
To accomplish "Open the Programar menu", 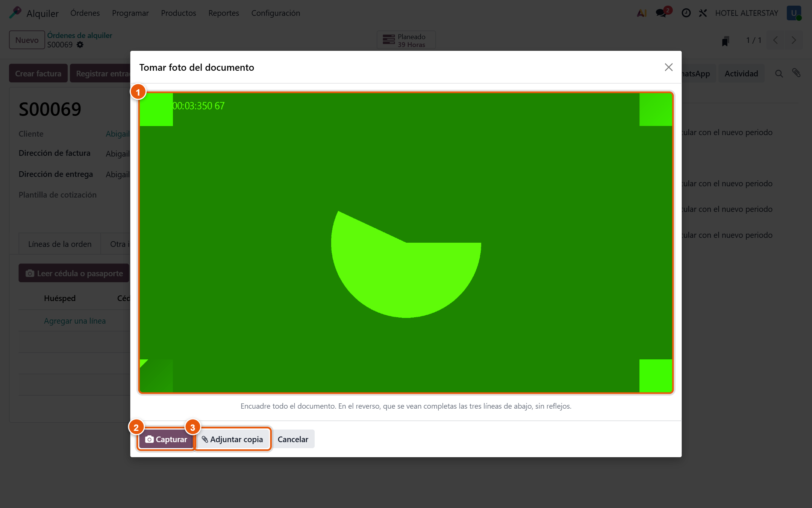I will point(130,13).
